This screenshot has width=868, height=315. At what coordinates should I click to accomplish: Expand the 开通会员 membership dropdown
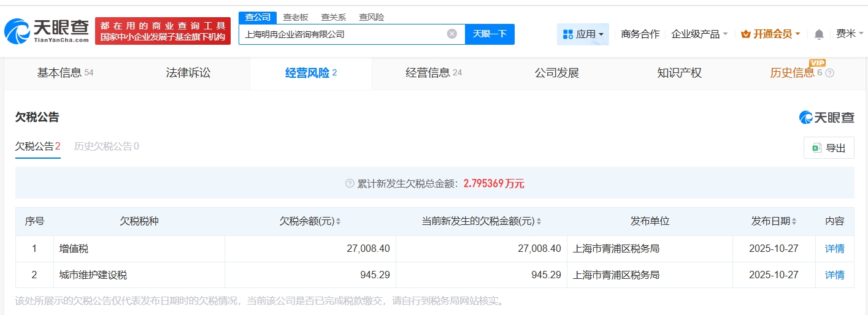[x=770, y=34]
